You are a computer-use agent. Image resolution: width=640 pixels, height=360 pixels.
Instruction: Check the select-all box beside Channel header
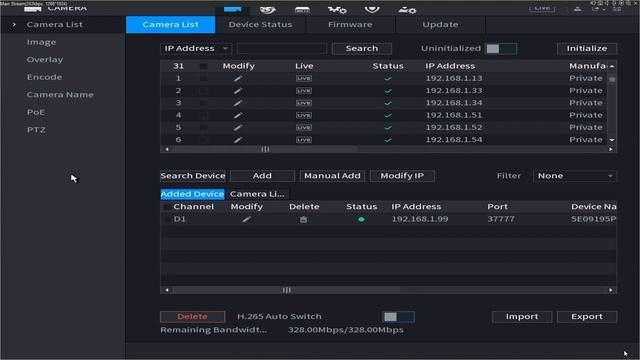pyautogui.click(x=167, y=207)
